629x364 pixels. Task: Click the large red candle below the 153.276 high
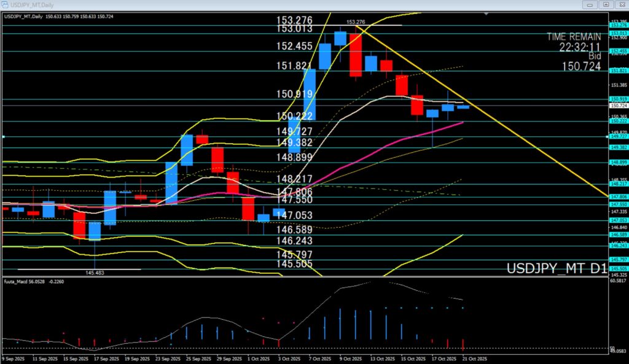pyautogui.click(x=356, y=55)
